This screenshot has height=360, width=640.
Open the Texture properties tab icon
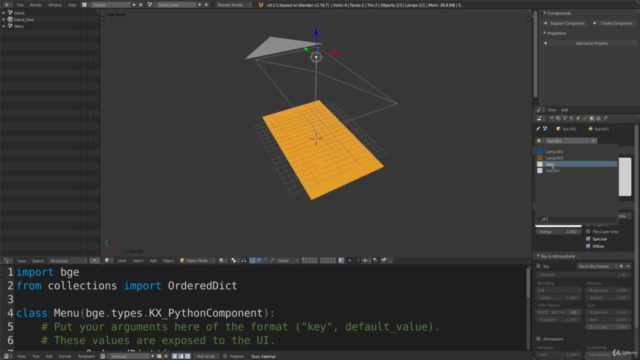598,118
